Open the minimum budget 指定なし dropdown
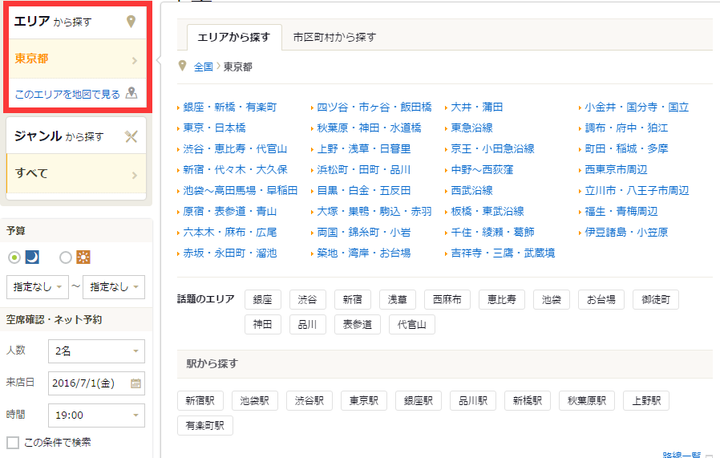 37,287
